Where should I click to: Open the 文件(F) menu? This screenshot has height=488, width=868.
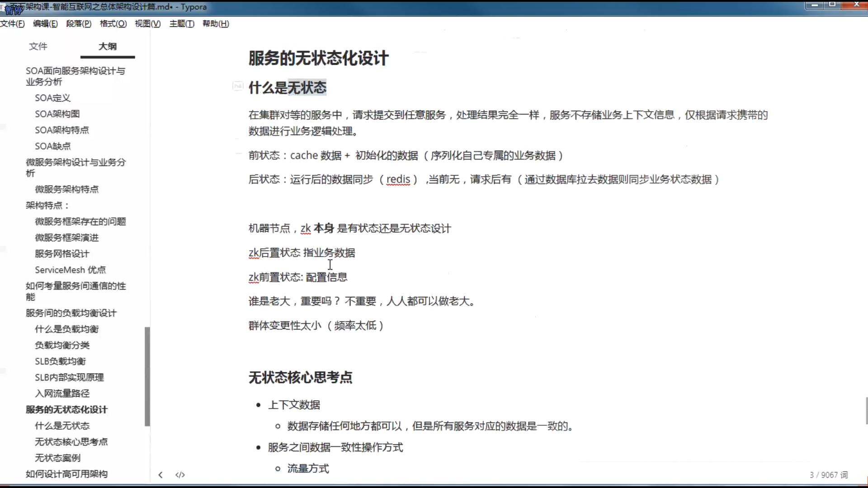point(13,23)
